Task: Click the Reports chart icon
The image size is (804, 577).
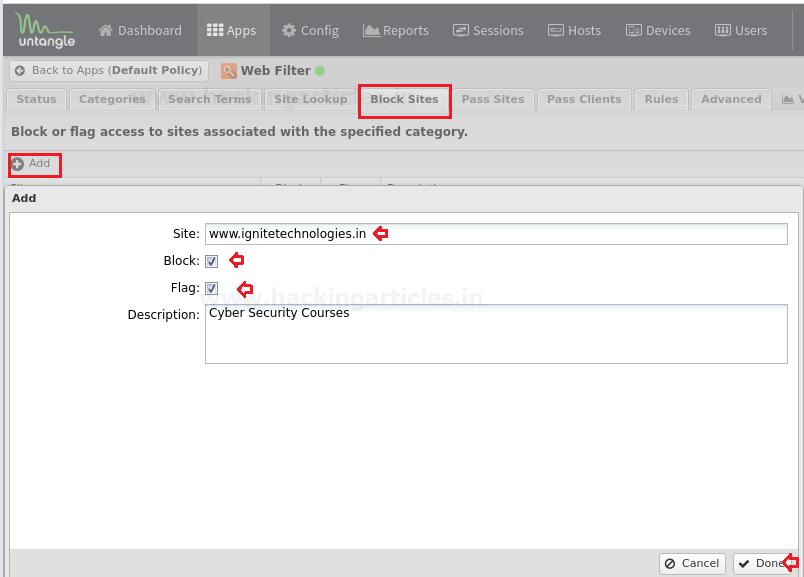Action: pyautogui.click(x=371, y=30)
